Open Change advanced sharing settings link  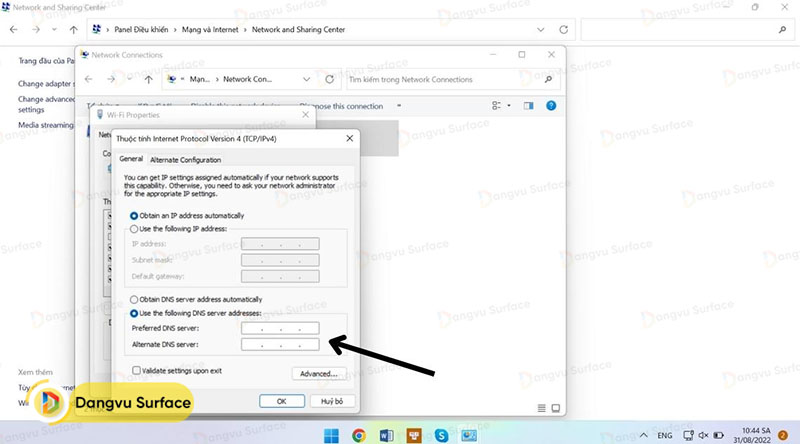[x=46, y=104]
